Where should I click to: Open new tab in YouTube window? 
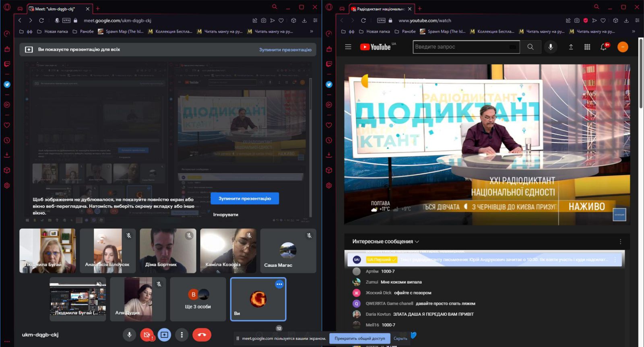click(419, 8)
